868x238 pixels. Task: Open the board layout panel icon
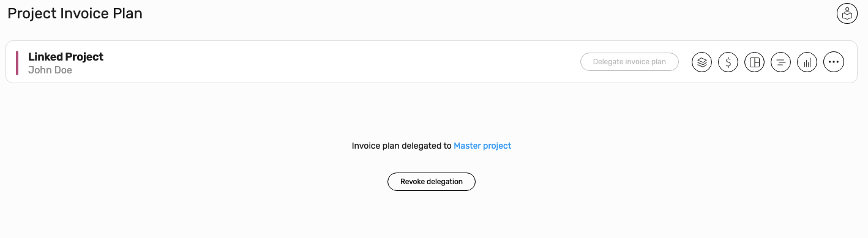point(755,62)
